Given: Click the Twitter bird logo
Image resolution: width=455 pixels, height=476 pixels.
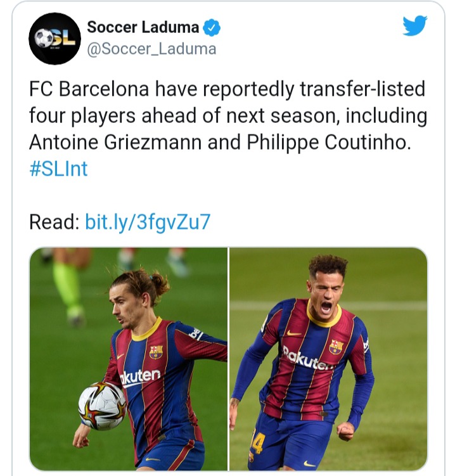Looking at the screenshot, I should click(414, 25).
